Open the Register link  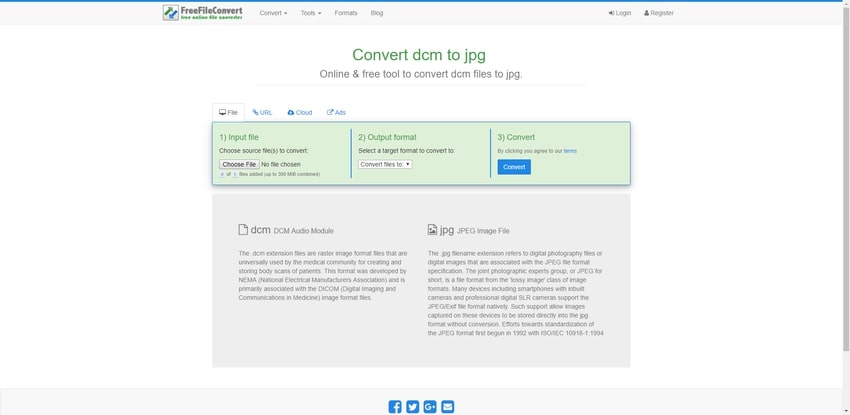click(659, 13)
